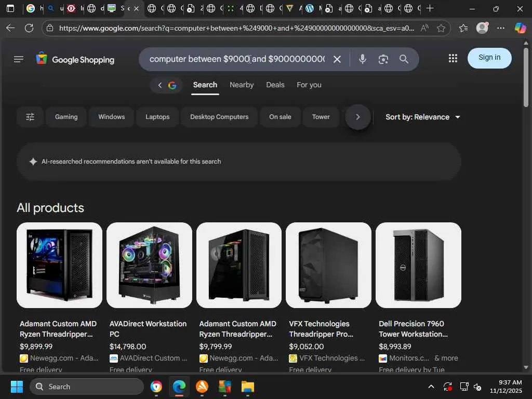Image resolution: width=532 pixels, height=399 pixels.
Task: Close the active browser tab
Action: tap(137, 8)
